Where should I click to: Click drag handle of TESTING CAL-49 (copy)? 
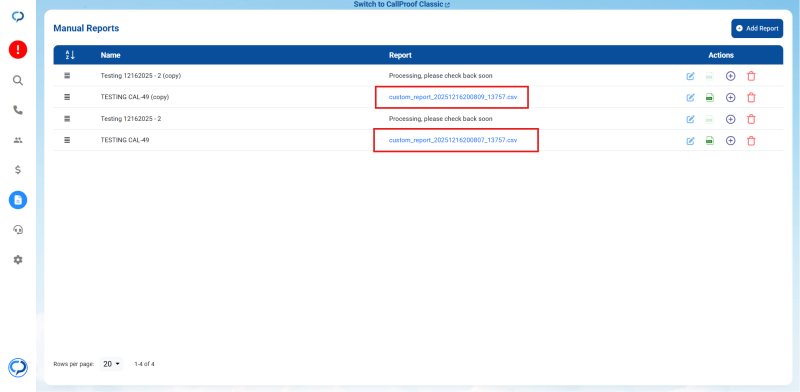(67, 97)
